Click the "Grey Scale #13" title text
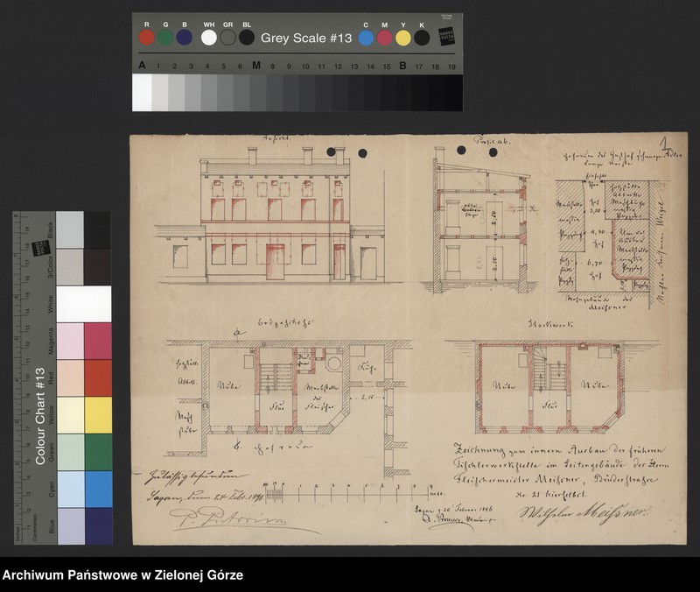This screenshot has width=700, height=592. tap(306, 38)
